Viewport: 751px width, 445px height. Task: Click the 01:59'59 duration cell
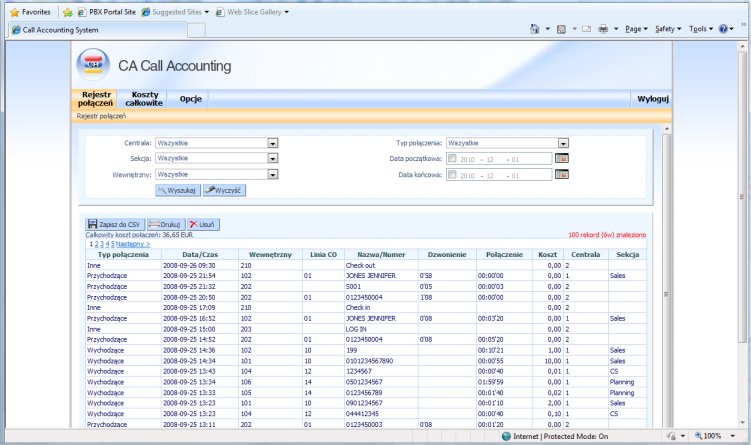(x=490, y=382)
